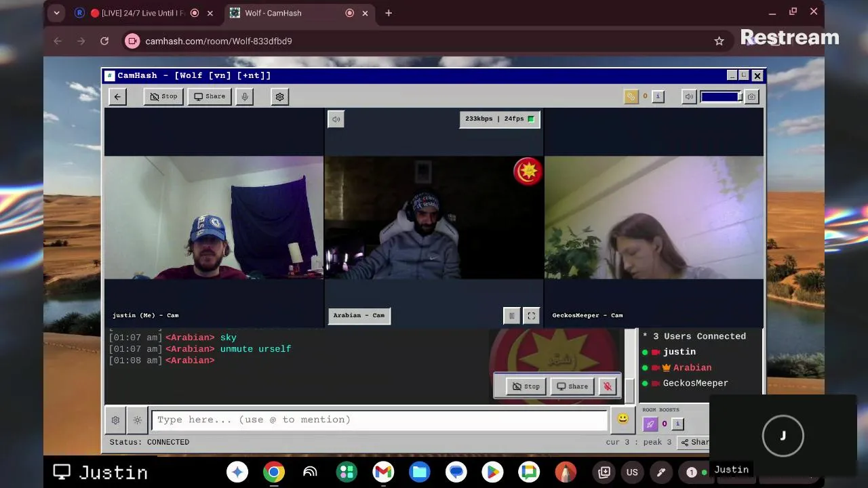This screenshot has width=868, height=488.
Task: Open the room boosts info button
Action: coord(677,424)
